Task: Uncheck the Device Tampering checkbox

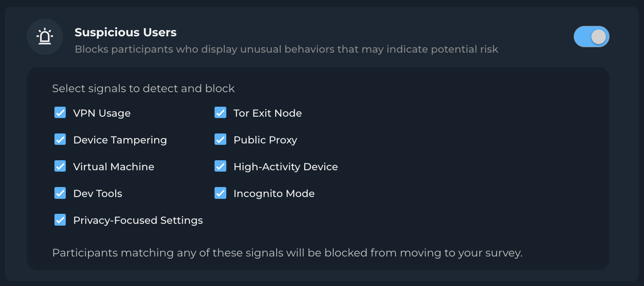Action: tap(60, 139)
